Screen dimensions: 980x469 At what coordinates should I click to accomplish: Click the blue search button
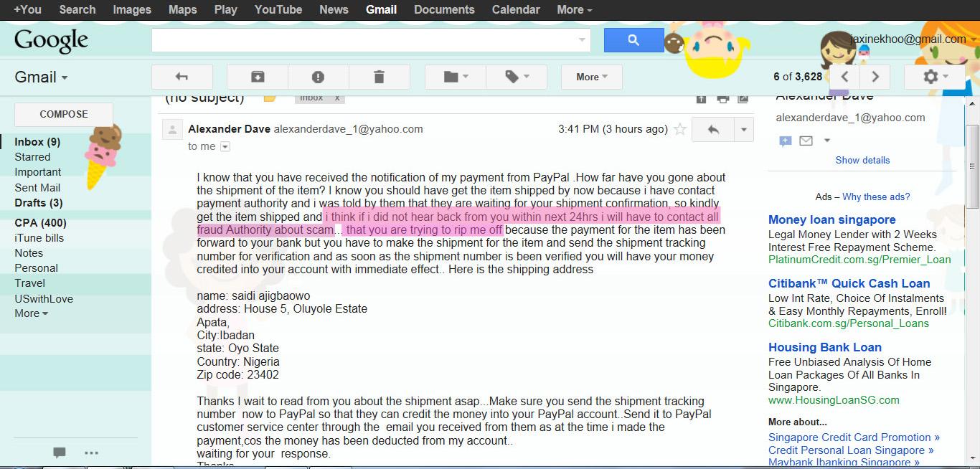633,40
